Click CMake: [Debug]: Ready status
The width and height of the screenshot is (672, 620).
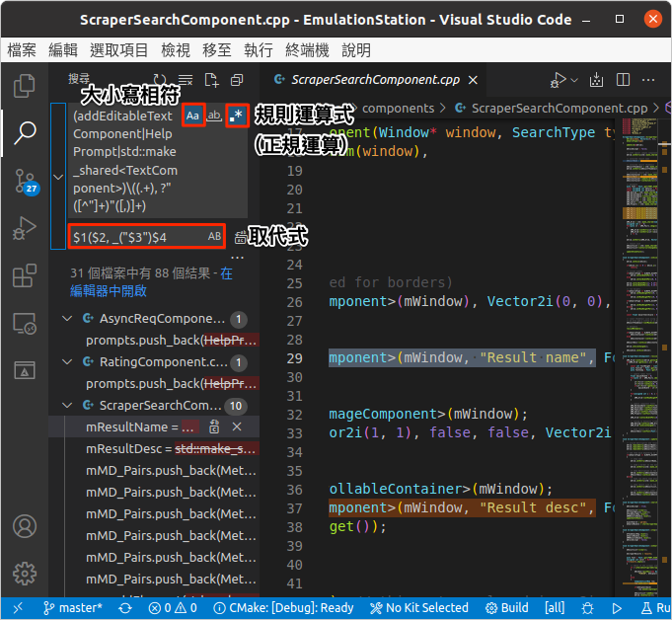(283, 608)
